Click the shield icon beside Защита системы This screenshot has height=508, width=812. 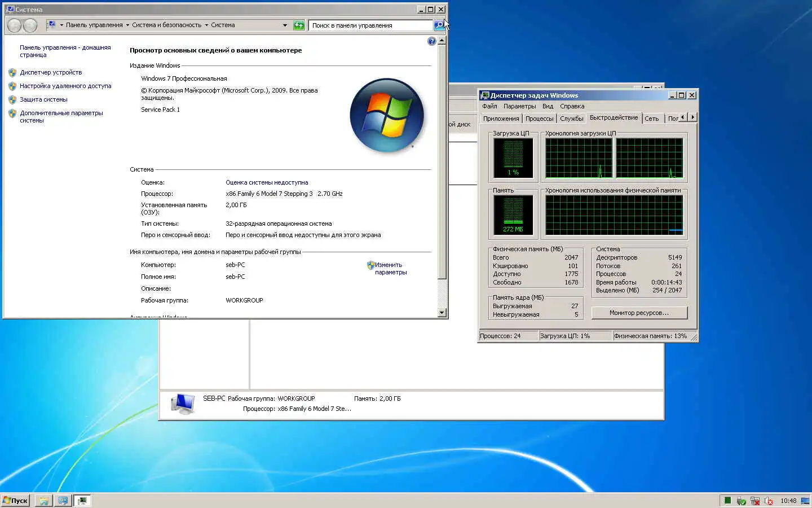click(x=12, y=99)
